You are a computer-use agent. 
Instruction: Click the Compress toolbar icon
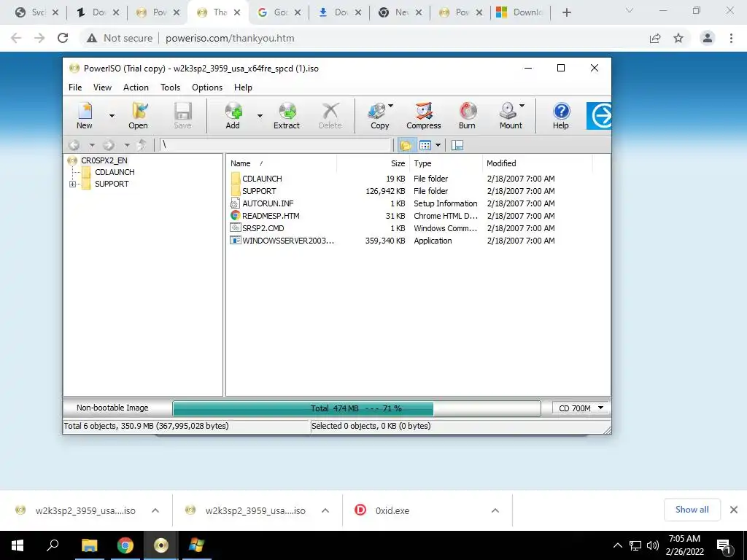[424, 116]
